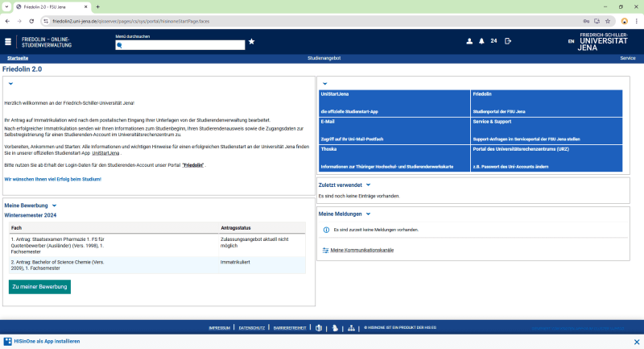Click the info icon in Meine Meldungen
This screenshot has height=349, width=644.
click(x=326, y=230)
